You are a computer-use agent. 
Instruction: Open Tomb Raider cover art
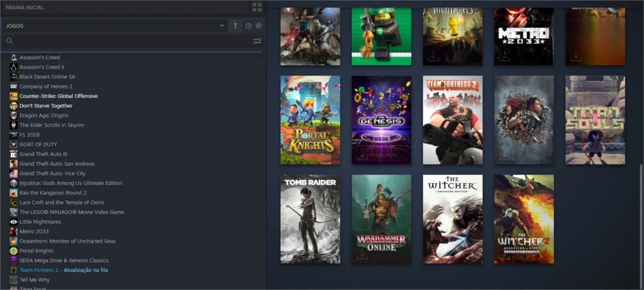point(310,219)
